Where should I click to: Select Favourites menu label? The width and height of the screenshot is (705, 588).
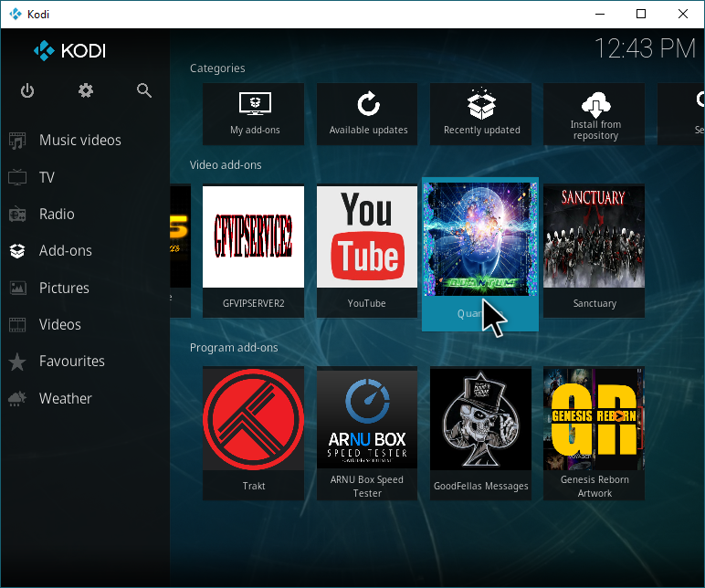point(72,362)
